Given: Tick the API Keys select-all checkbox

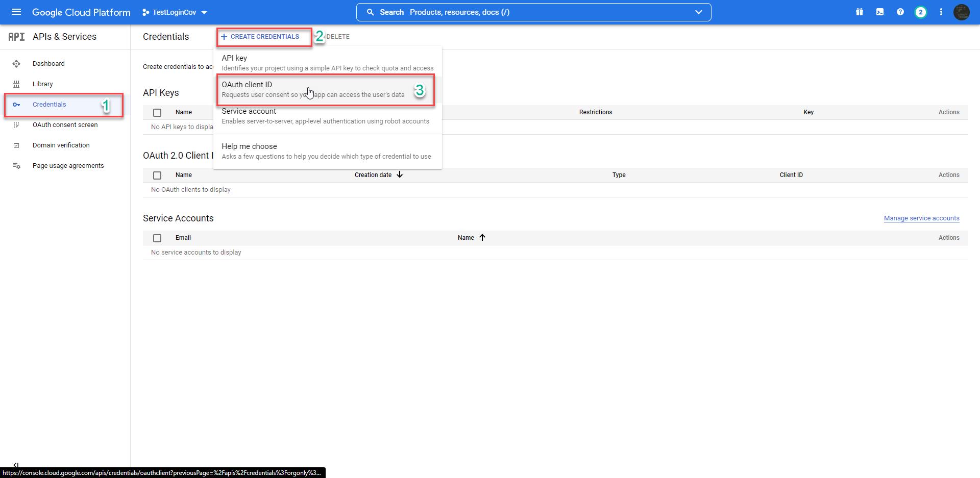Looking at the screenshot, I should click(157, 113).
